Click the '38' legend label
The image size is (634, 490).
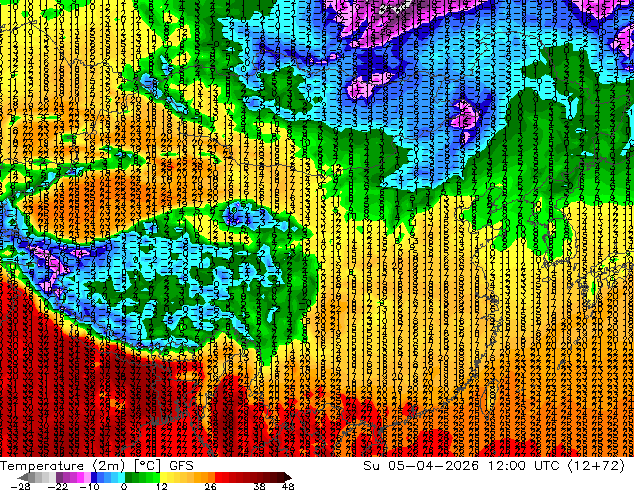(x=259, y=486)
